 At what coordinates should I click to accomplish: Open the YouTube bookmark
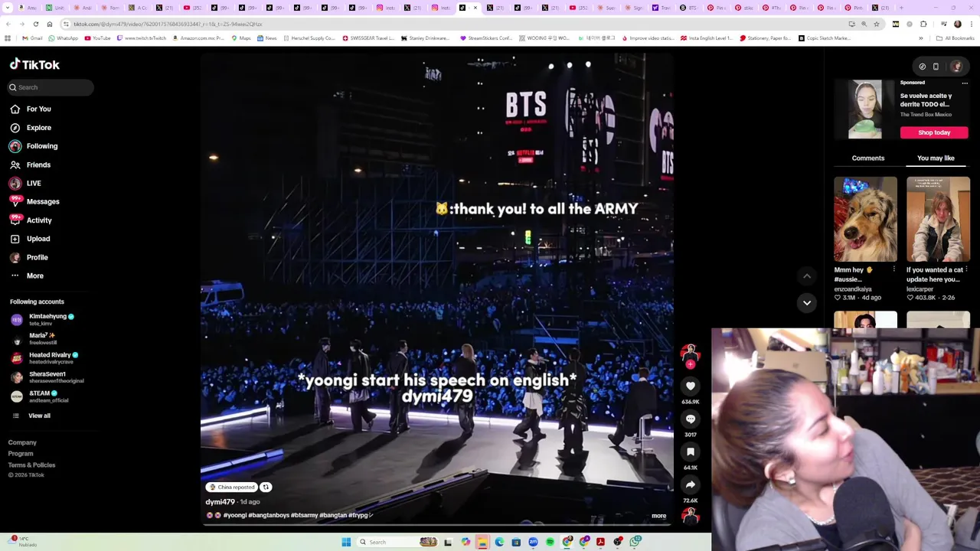[x=97, y=38]
